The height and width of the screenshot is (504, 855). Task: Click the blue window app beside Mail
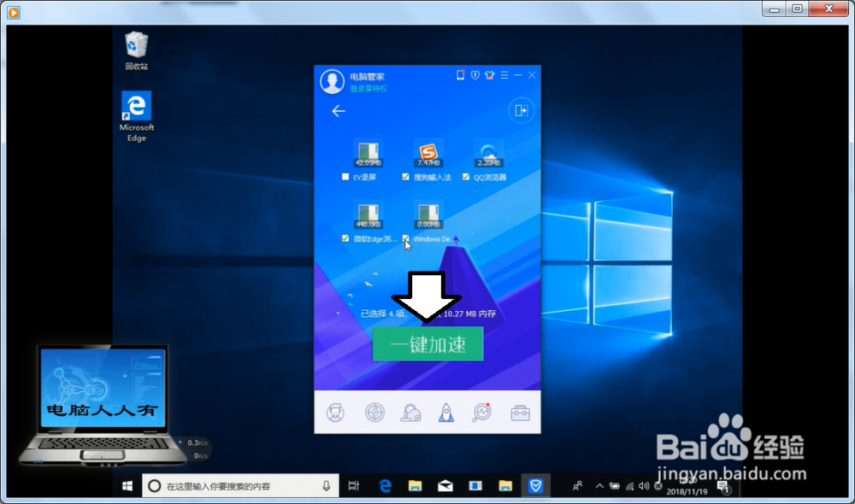click(475, 486)
